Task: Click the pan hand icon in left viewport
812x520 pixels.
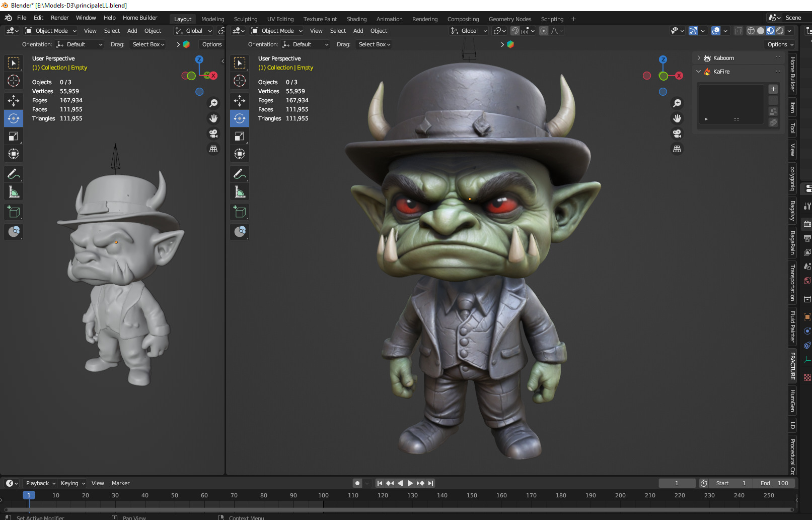Action: pos(213,118)
